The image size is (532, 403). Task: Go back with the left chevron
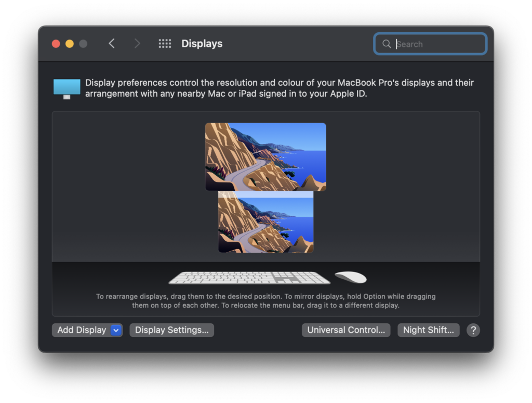112,44
